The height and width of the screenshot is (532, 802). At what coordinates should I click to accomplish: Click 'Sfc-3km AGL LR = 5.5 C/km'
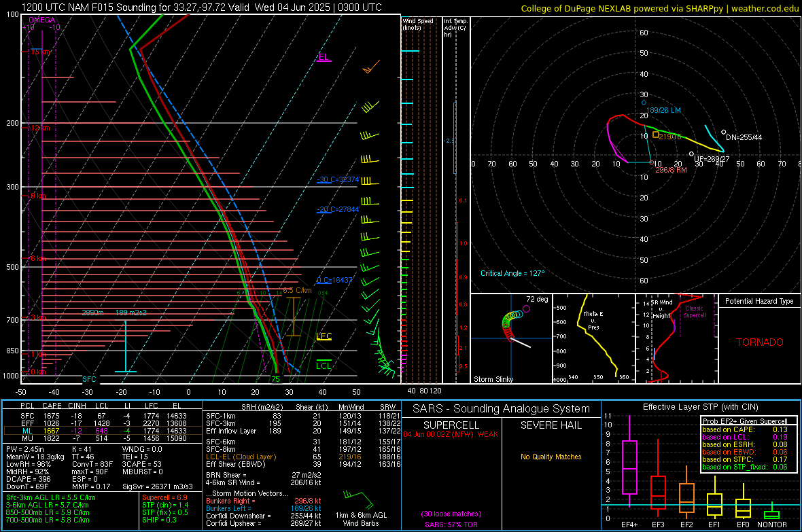tap(51, 497)
